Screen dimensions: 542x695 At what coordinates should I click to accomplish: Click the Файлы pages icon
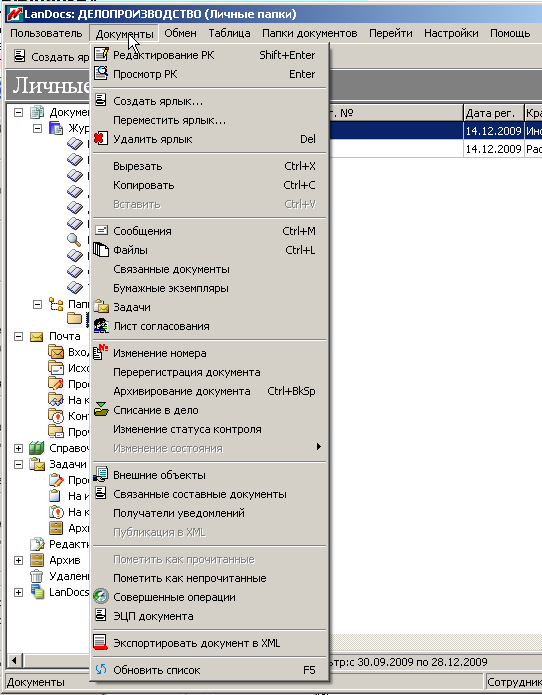(x=101, y=250)
